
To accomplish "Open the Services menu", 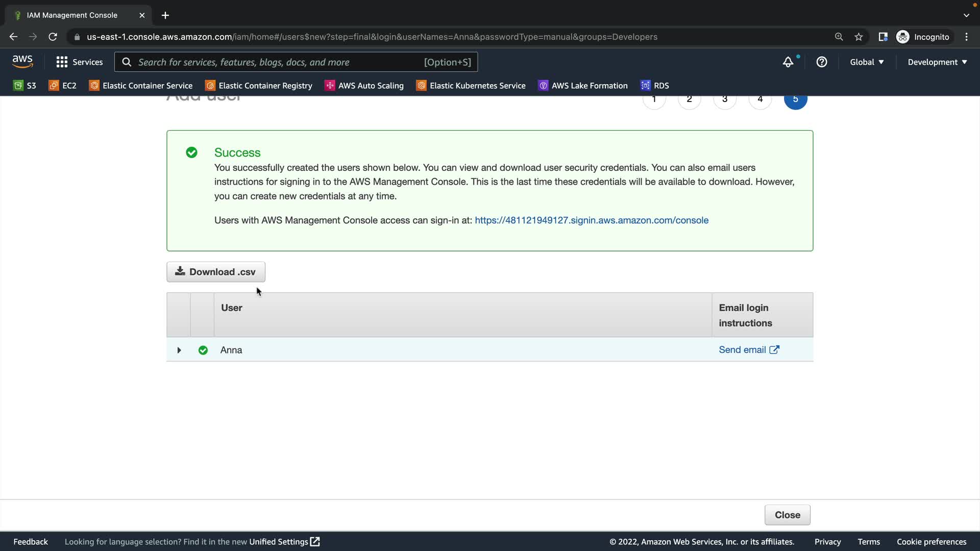I will pos(79,62).
